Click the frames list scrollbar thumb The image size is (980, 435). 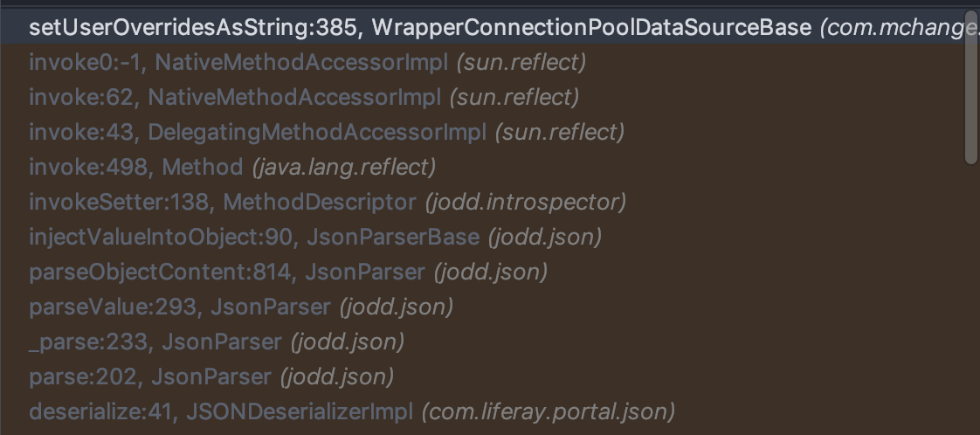tap(970, 87)
